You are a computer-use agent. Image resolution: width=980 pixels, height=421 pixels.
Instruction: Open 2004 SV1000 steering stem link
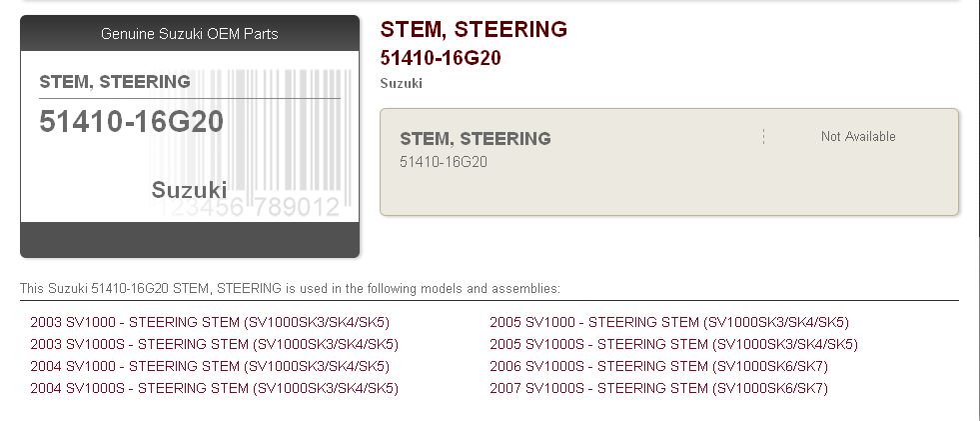tap(210, 366)
